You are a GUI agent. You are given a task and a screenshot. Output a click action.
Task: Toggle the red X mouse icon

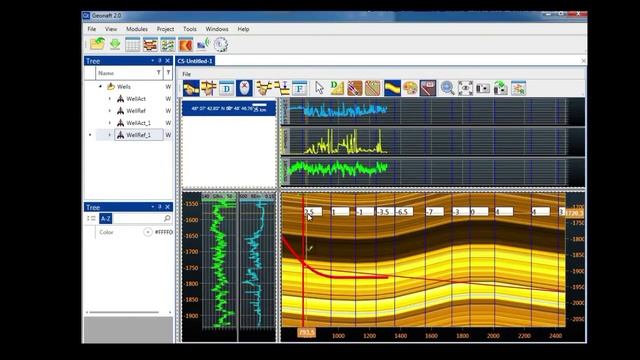pyautogui.click(x=244, y=88)
